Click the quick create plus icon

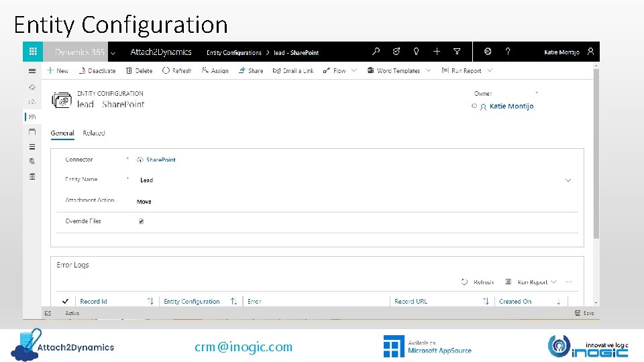pyautogui.click(x=437, y=52)
